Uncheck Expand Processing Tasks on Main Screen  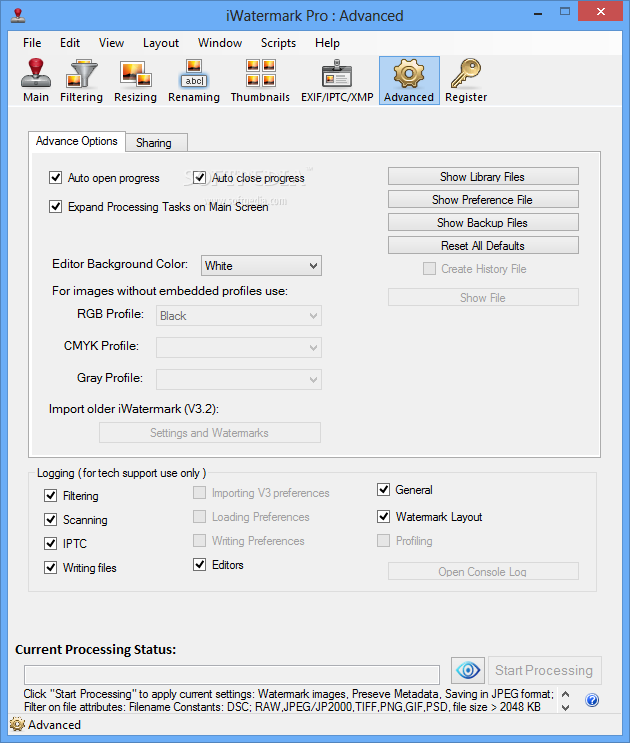point(55,207)
